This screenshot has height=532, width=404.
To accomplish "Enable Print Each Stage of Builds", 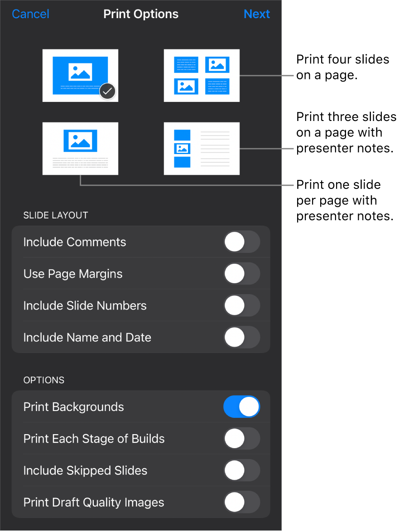I will (242, 439).
